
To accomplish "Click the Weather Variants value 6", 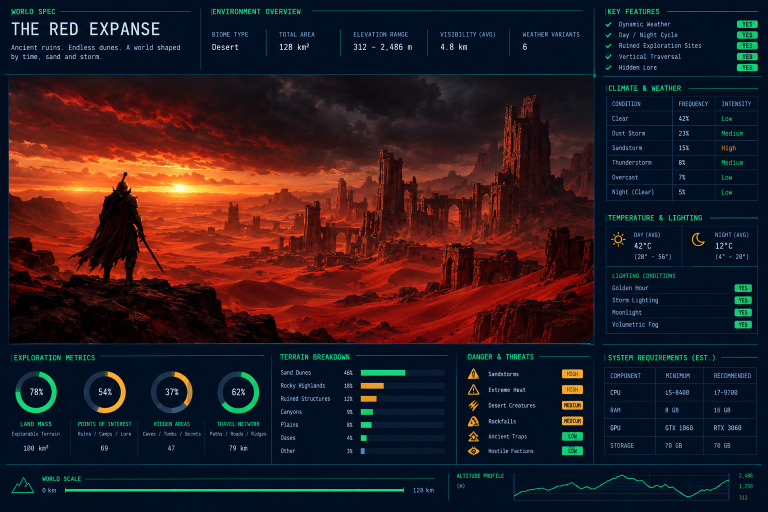I will pyautogui.click(x=525, y=48).
